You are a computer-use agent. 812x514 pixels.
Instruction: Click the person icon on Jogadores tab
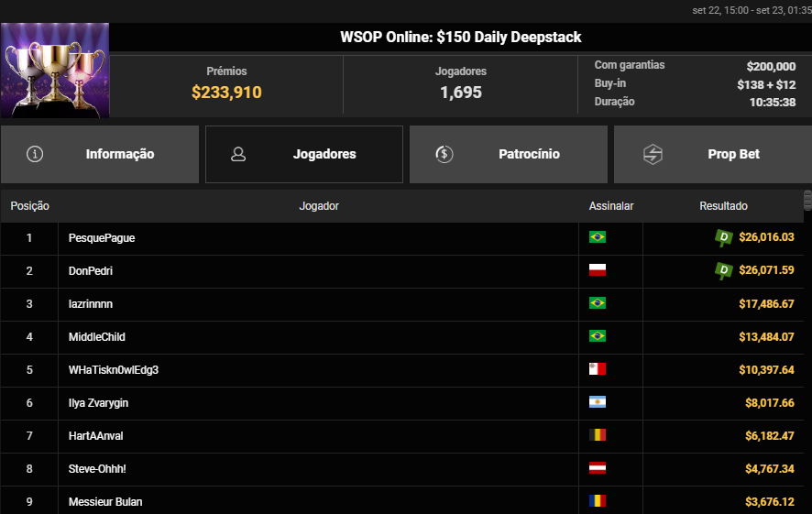pos(239,154)
